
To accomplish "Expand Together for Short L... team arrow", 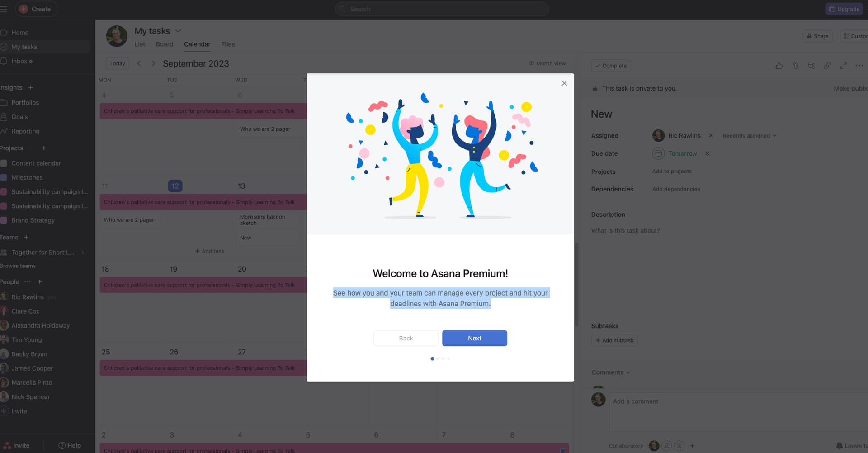I will [83, 253].
